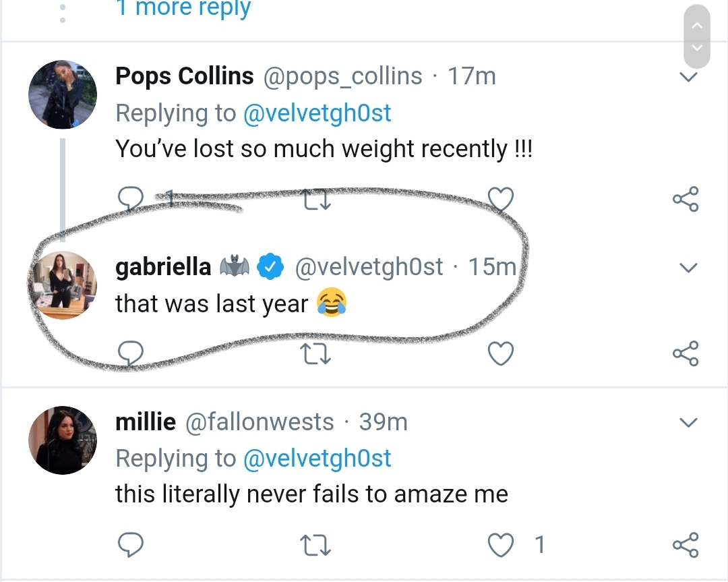Screen dimensions: 728x582
Task: Reply to Pops Collins' tweet
Action: pyautogui.click(x=131, y=199)
